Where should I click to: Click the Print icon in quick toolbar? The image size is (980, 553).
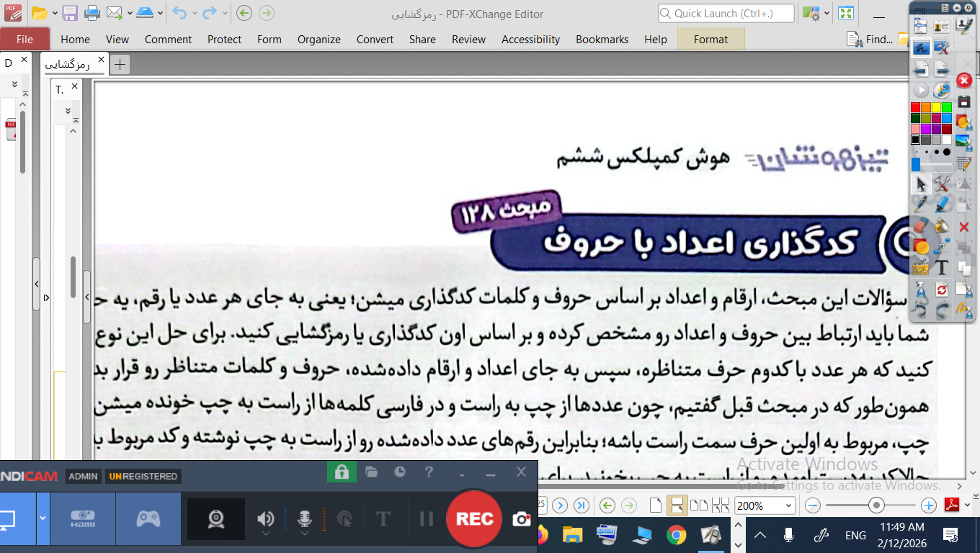click(92, 13)
